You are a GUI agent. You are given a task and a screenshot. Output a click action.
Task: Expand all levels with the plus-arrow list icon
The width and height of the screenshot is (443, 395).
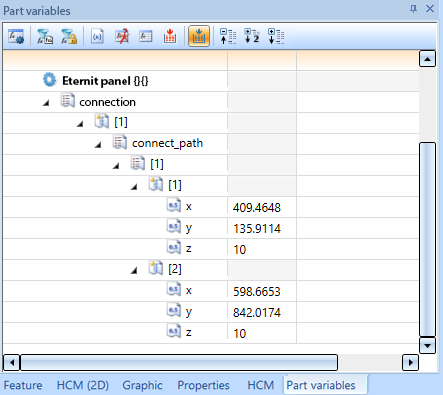point(276,36)
